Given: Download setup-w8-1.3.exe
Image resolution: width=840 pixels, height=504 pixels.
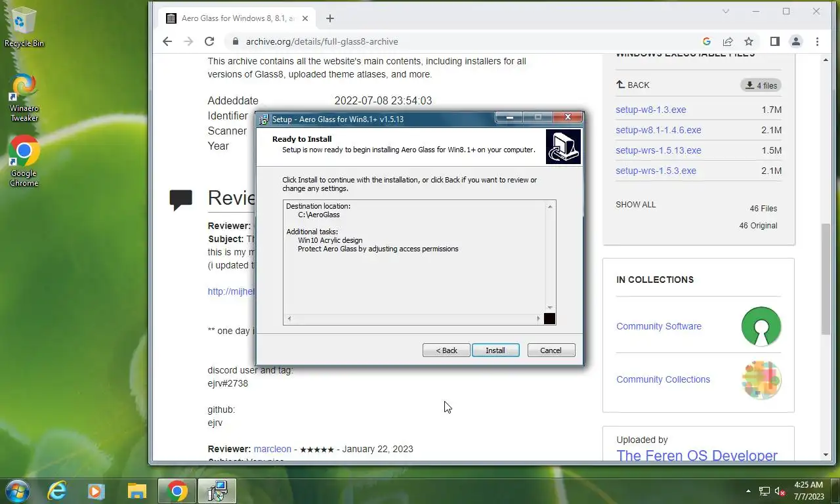Looking at the screenshot, I should (651, 110).
